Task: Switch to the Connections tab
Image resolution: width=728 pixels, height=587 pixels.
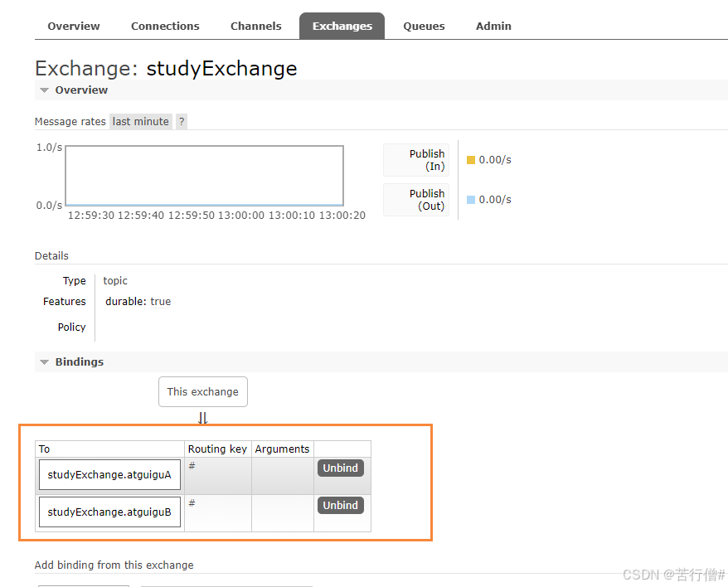Action: (165, 26)
